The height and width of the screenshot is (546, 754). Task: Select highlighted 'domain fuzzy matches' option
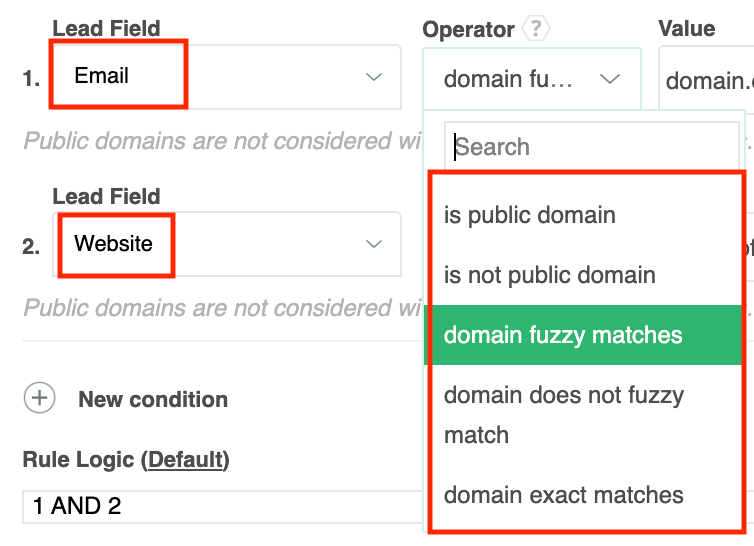pyautogui.click(x=563, y=335)
